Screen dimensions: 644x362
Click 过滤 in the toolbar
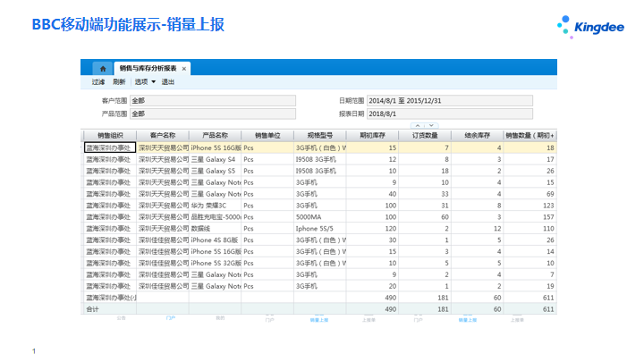coord(98,82)
